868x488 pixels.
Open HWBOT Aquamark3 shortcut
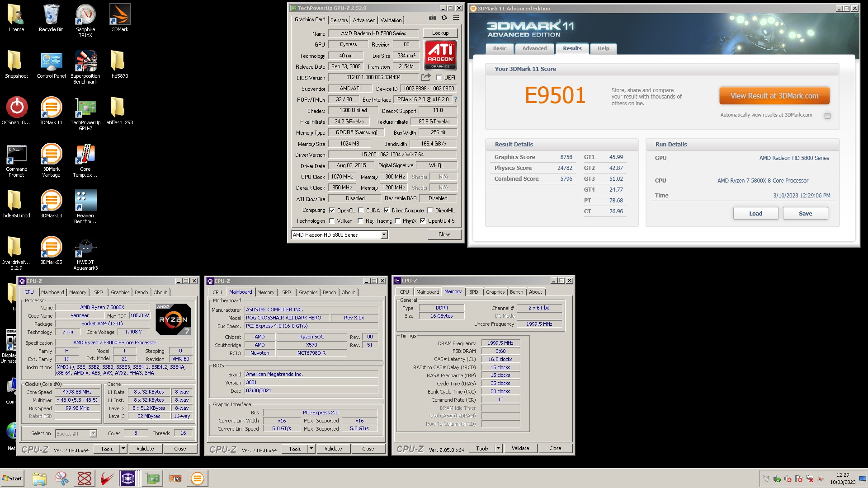(85, 253)
